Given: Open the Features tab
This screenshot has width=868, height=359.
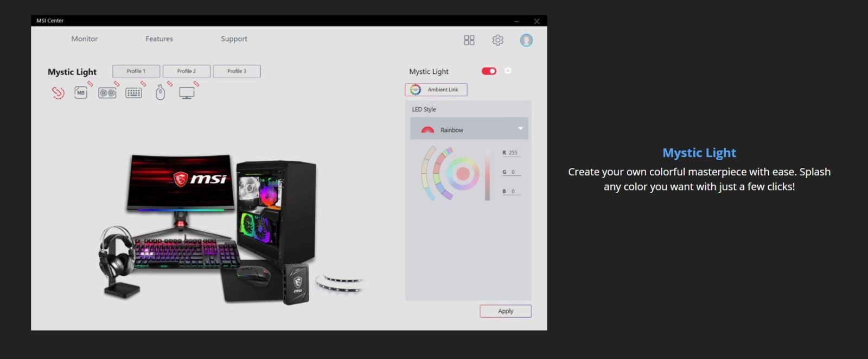Looking at the screenshot, I should point(159,39).
